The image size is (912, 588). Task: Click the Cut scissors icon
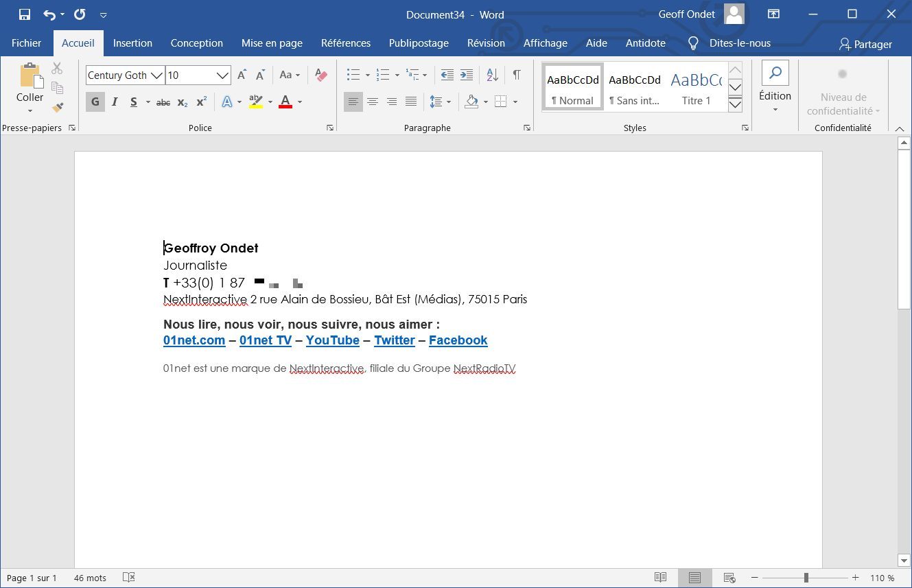[x=57, y=68]
